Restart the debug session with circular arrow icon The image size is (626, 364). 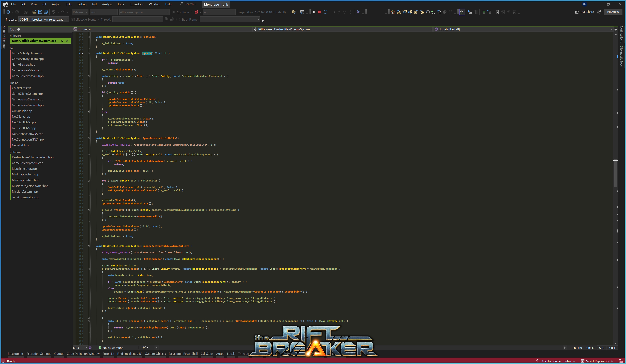[x=325, y=12]
